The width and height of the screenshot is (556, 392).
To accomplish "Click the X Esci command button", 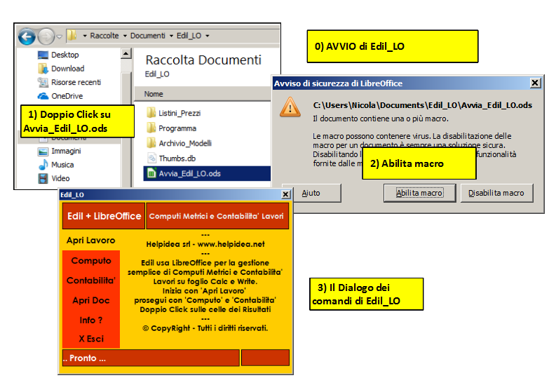I will 91,339.
